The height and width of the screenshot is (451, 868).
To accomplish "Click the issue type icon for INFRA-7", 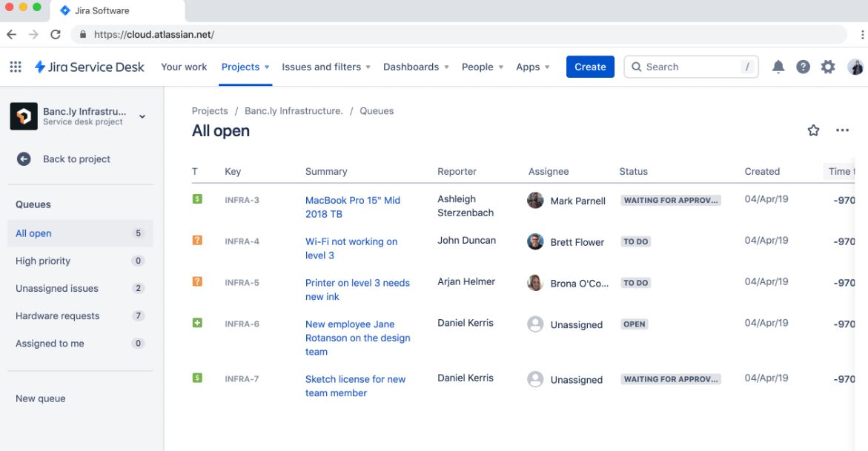I will pos(197,378).
